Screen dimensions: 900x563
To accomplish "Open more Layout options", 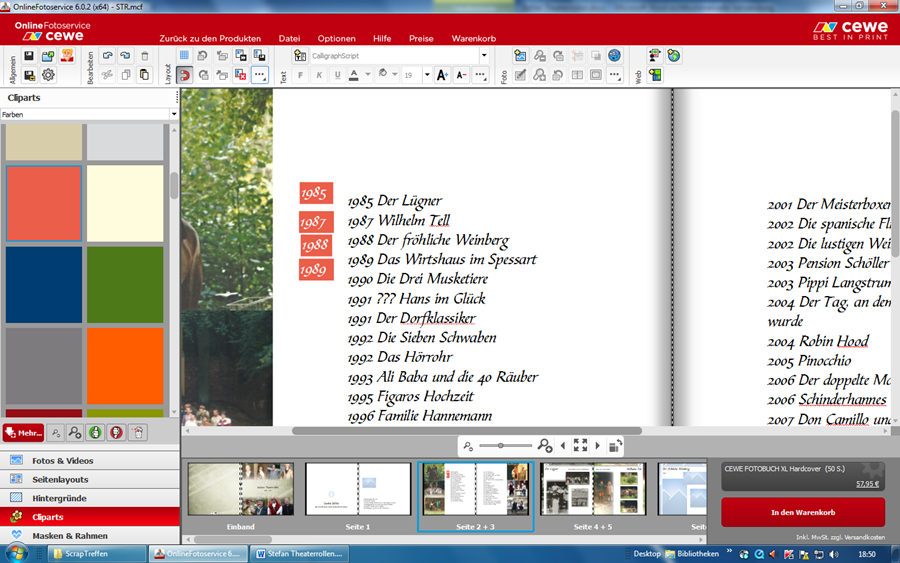I will click(260, 75).
